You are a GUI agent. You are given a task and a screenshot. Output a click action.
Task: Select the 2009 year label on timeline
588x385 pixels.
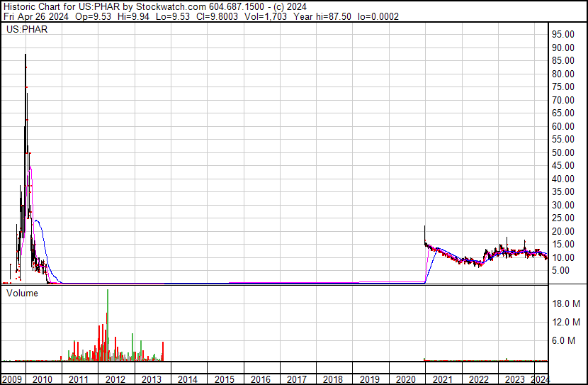tap(12, 379)
